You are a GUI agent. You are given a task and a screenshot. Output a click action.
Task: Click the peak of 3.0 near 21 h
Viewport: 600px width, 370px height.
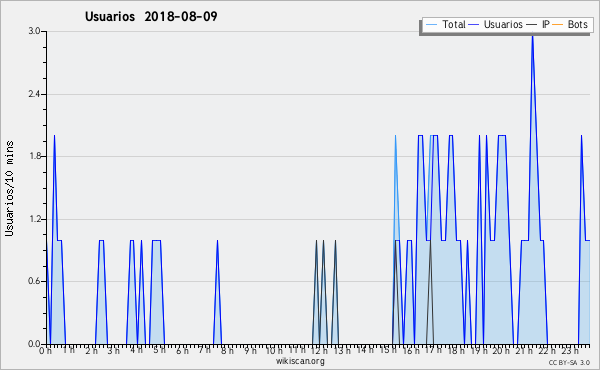coord(532,35)
